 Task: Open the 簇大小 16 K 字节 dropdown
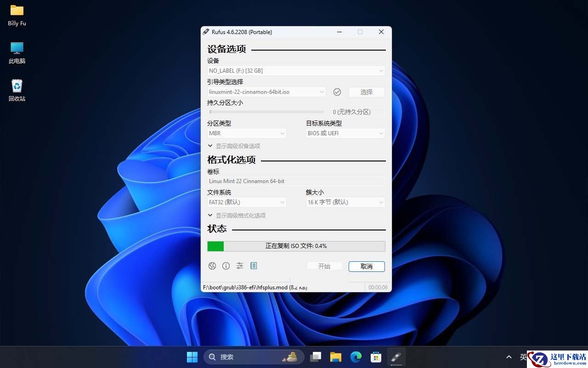(346, 202)
